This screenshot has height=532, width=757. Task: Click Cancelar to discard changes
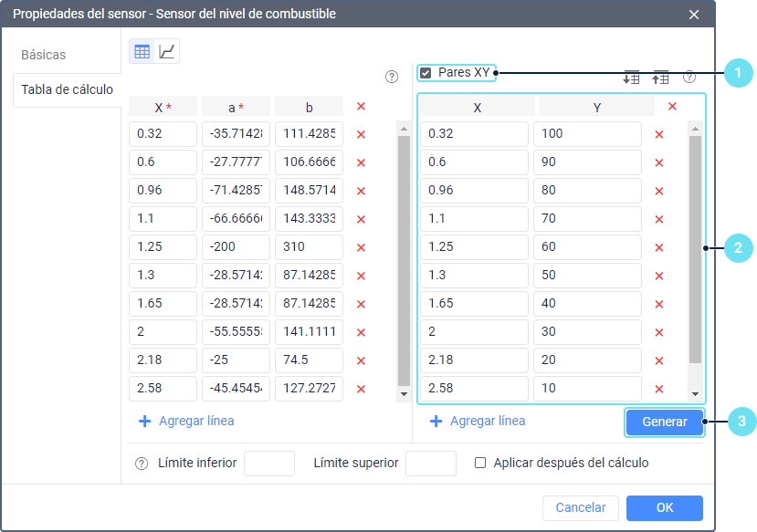coord(581,507)
